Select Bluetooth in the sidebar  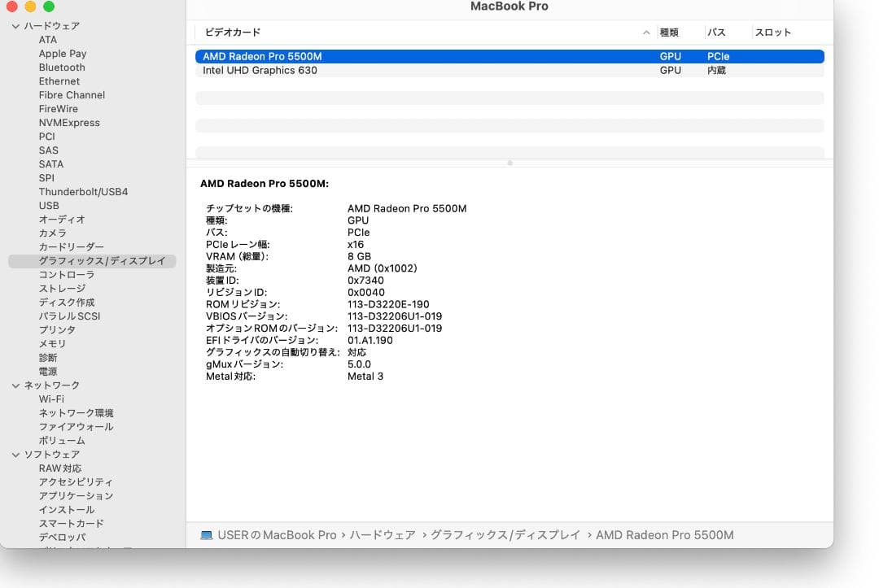[61, 67]
